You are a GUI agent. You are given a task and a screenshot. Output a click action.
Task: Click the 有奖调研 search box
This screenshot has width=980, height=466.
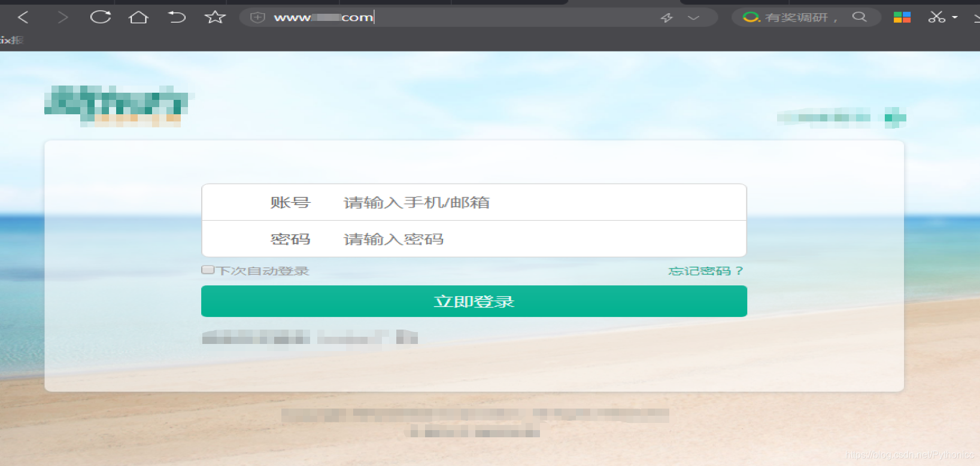pyautogui.click(x=805, y=17)
